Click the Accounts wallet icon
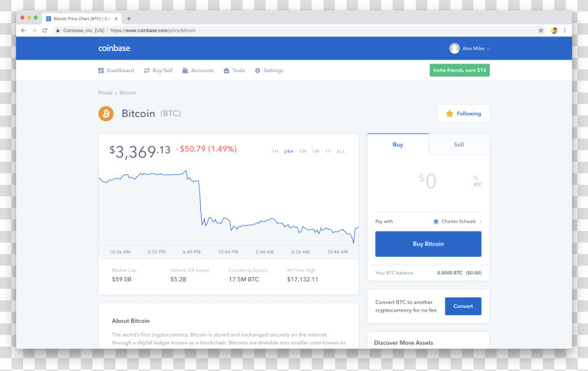588x371 pixels. click(x=185, y=71)
